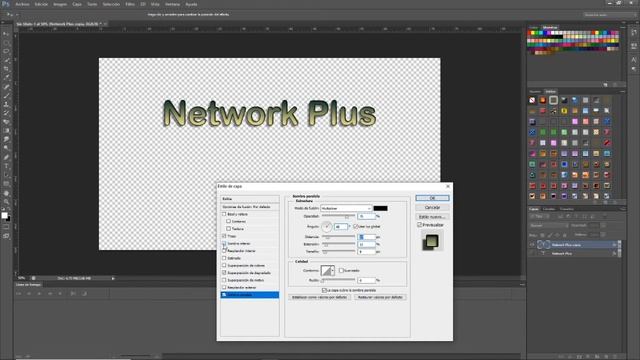The image size is (640, 360).
Task: Switch to the Canales tab
Action: 549,209
